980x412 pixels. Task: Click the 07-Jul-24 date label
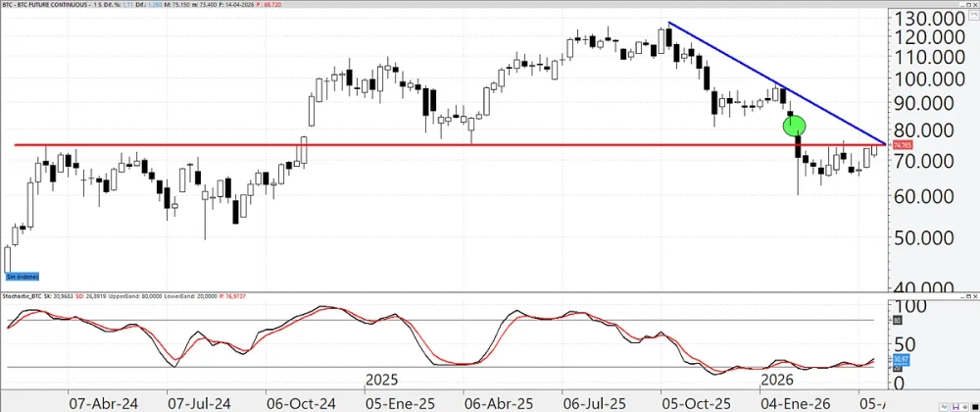point(199,402)
